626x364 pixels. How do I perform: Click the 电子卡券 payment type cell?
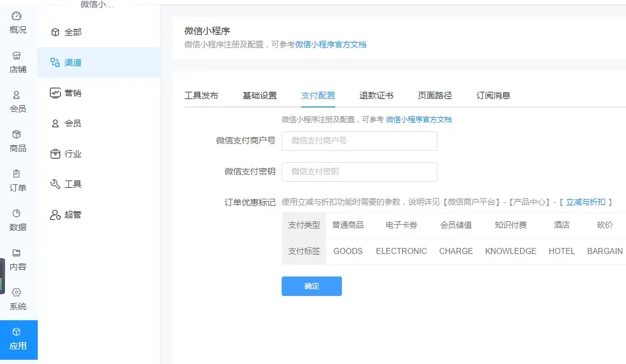tap(402, 225)
